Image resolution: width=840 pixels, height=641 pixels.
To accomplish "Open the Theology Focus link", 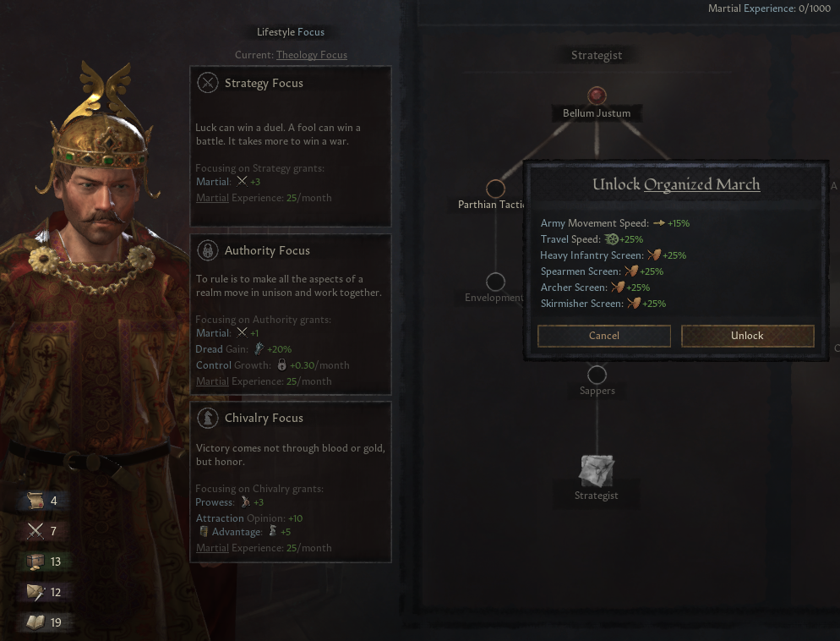I will click(312, 55).
